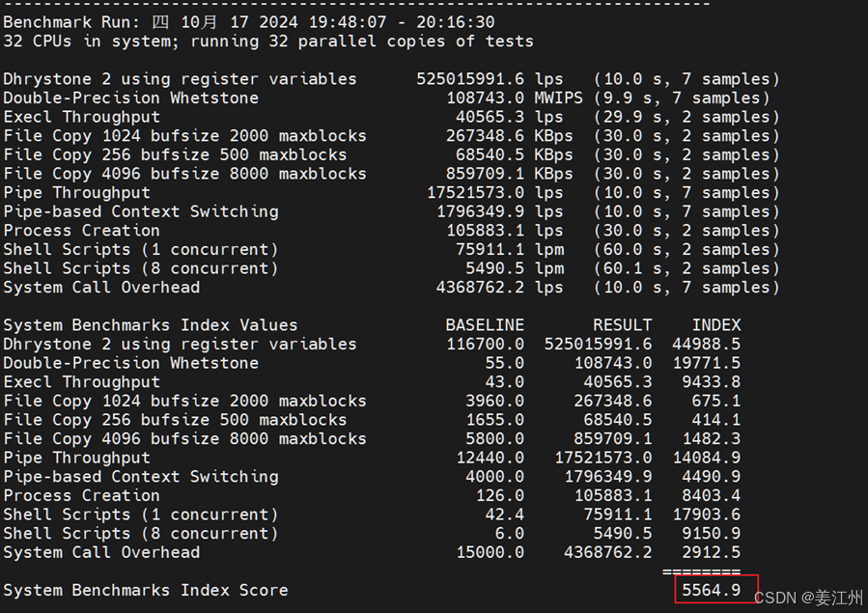Select Pipe Throughput baseline 12440.0
Viewport: 868px width, 613px height.
click(x=490, y=458)
